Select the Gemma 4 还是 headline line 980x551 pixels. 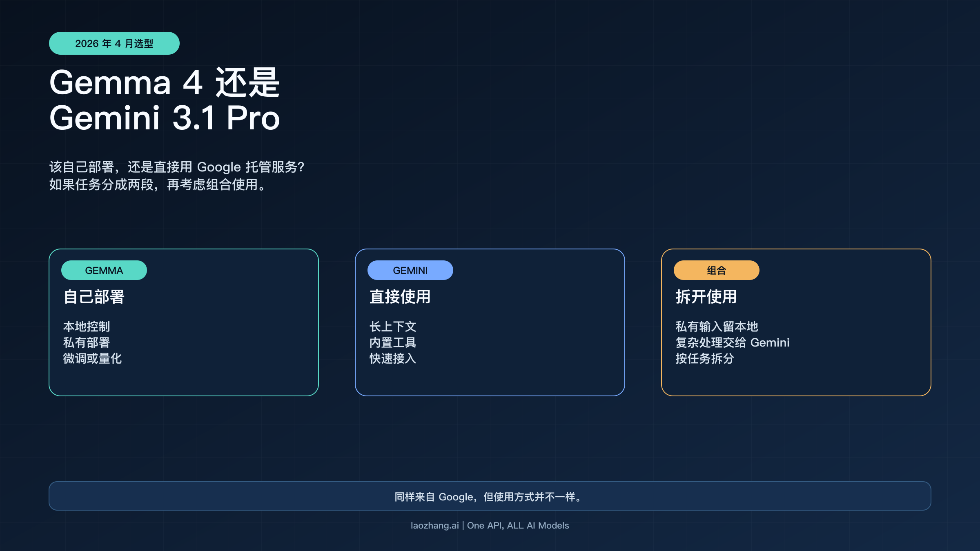(164, 83)
